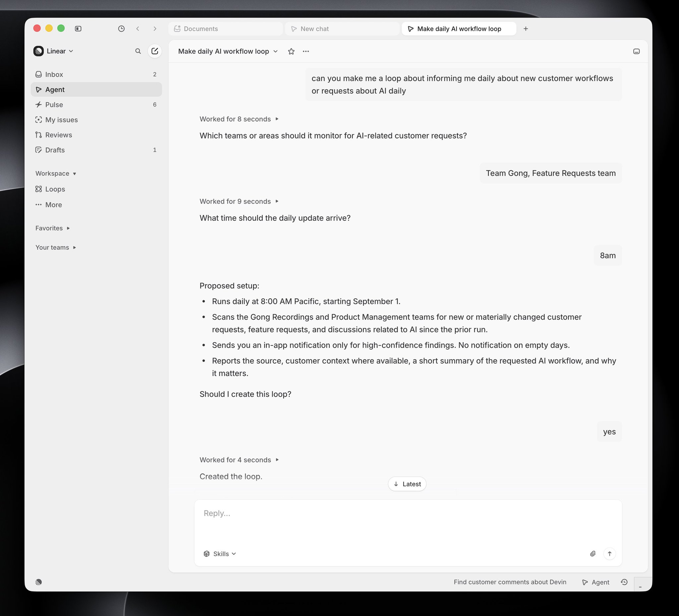Click the Scans the Gong Recordings bullet
The image size is (679, 616).
coord(397,323)
